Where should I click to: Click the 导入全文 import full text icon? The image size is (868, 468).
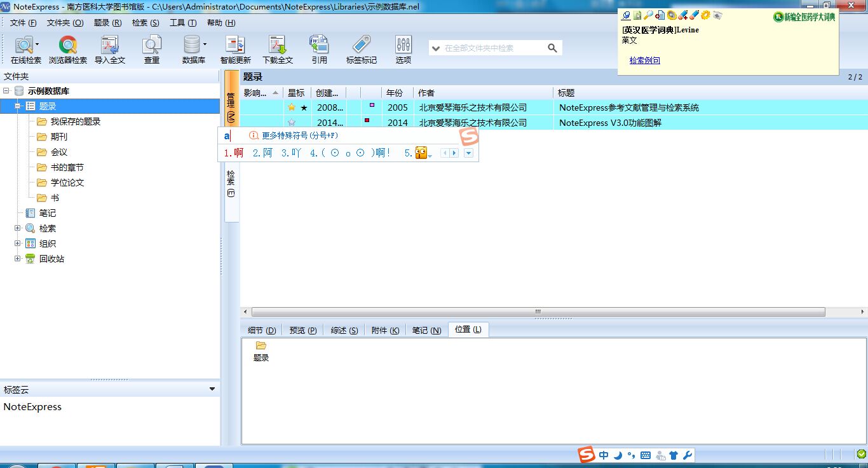tap(110, 50)
